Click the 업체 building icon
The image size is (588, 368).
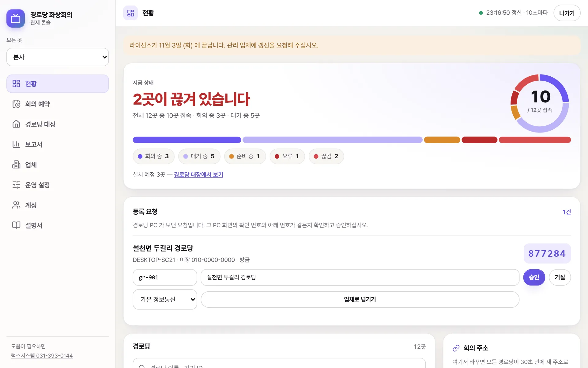point(16,164)
